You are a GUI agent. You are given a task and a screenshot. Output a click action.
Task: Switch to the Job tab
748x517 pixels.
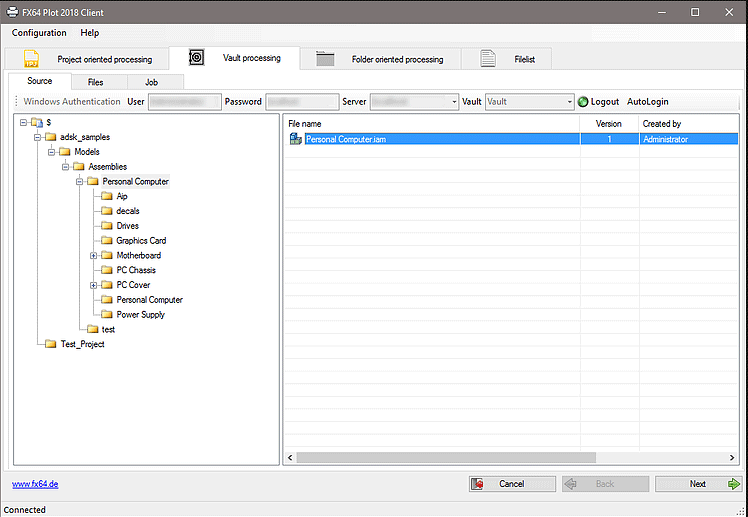[150, 82]
